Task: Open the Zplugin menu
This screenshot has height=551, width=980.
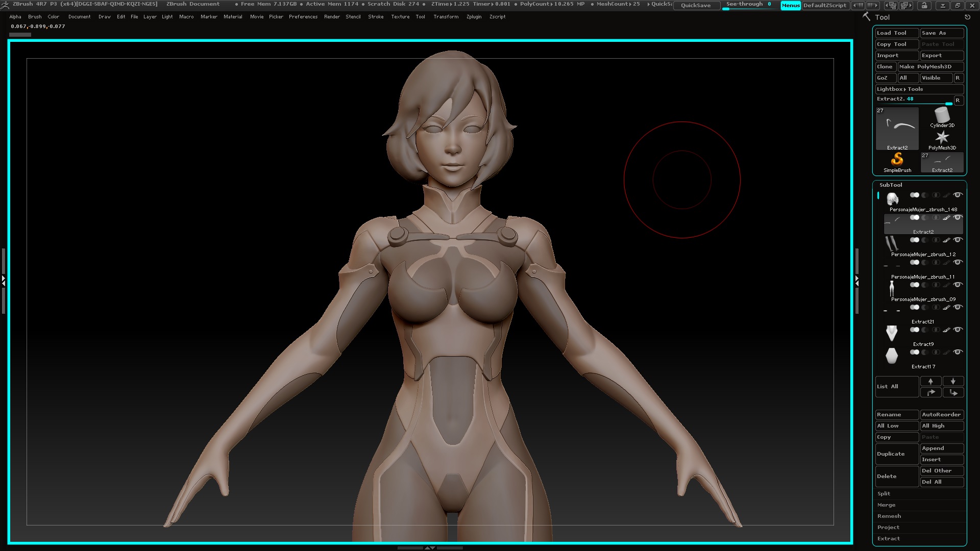Action: [474, 17]
